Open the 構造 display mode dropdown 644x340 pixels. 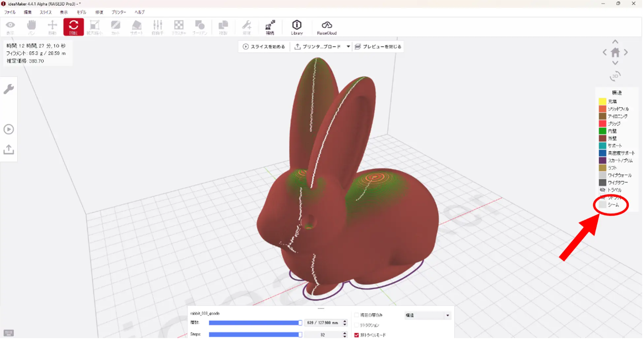click(427, 315)
